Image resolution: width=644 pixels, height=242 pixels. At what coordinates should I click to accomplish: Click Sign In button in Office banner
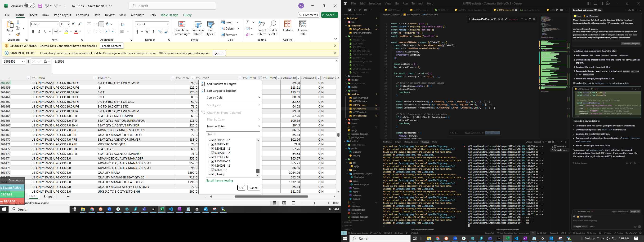219,53
